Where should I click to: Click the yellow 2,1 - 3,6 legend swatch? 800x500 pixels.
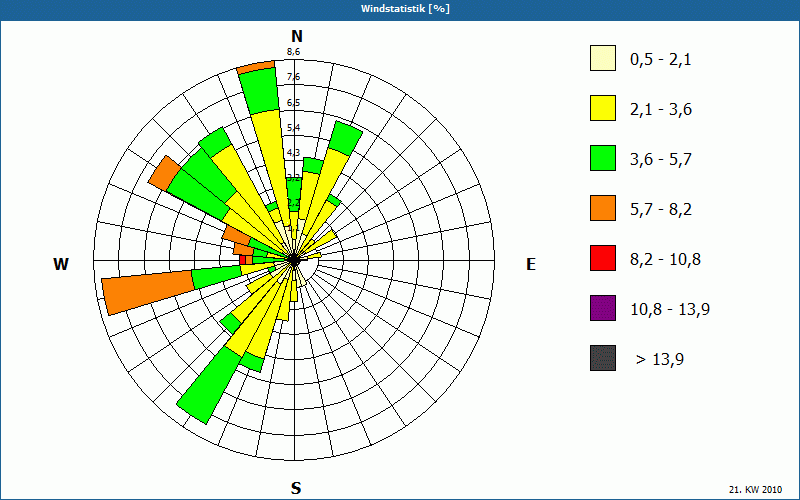pos(603,108)
